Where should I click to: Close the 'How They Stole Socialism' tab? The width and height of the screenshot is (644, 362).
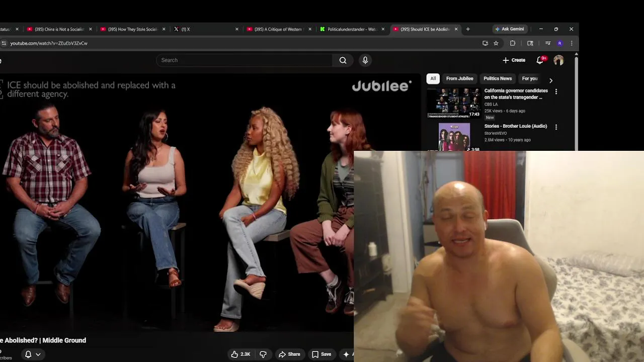(164, 29)
